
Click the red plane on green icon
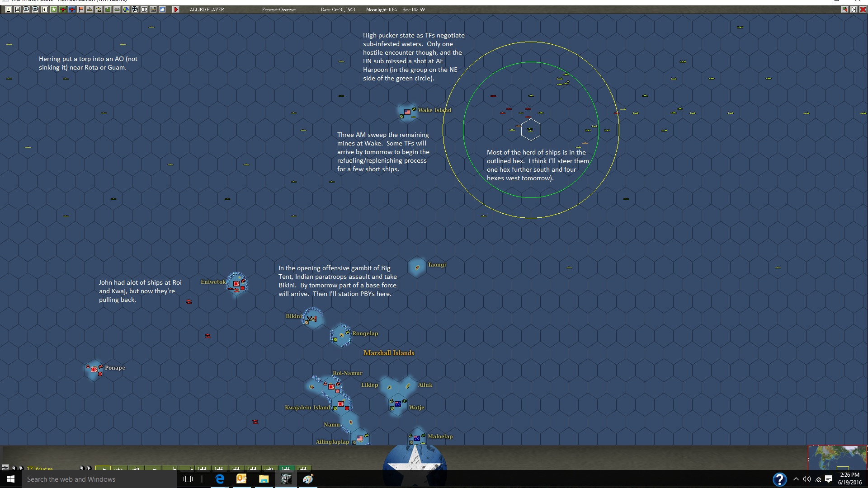[x=62, y=9]
